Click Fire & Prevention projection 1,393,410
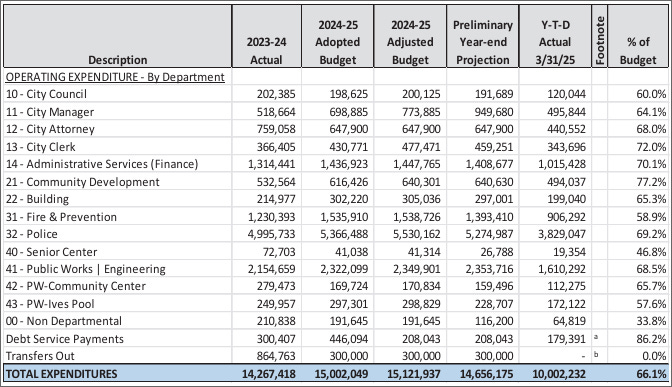Viewport: 672px width, 387px height. click(489, 217)
